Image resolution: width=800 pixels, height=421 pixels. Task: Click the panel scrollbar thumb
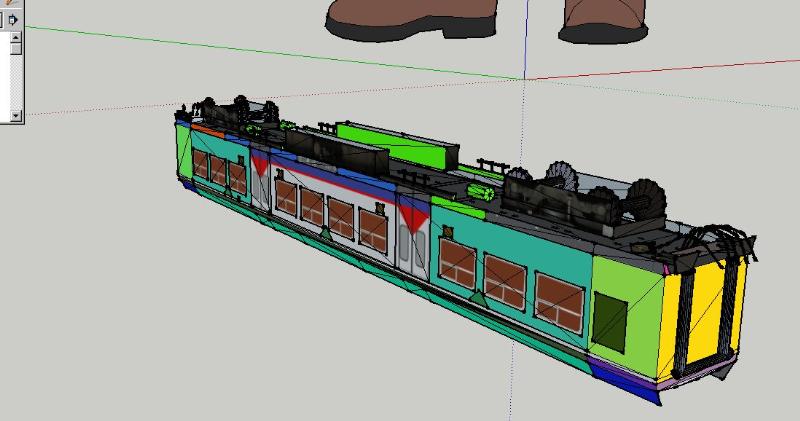pos(16,49)
